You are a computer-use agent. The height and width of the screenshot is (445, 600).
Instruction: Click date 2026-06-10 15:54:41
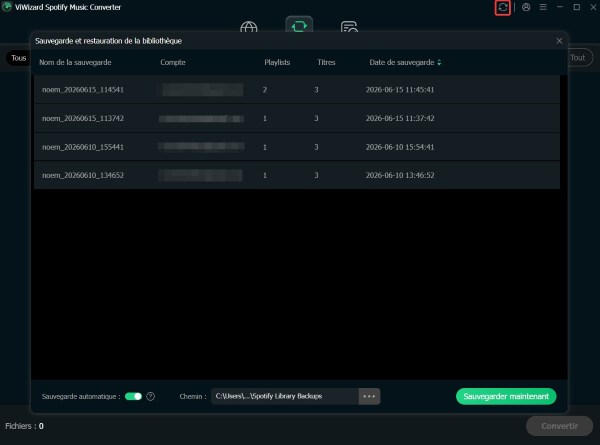(x=400, y=147)
